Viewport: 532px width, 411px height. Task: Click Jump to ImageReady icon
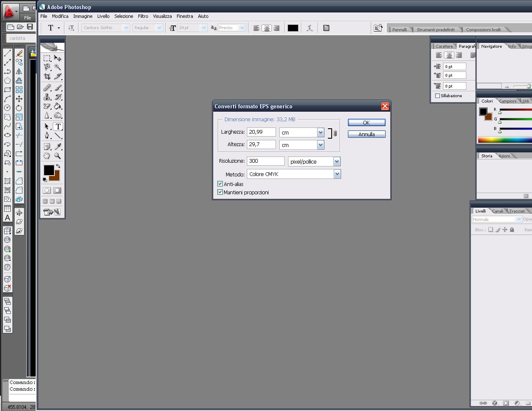(x=52, y=212)
